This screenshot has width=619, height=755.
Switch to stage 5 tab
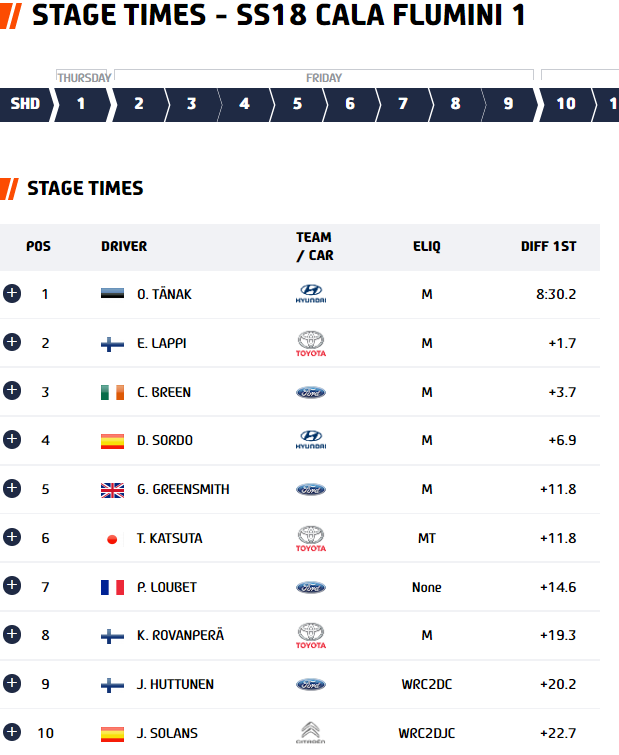pyautogui.click(x=297, y=104)
